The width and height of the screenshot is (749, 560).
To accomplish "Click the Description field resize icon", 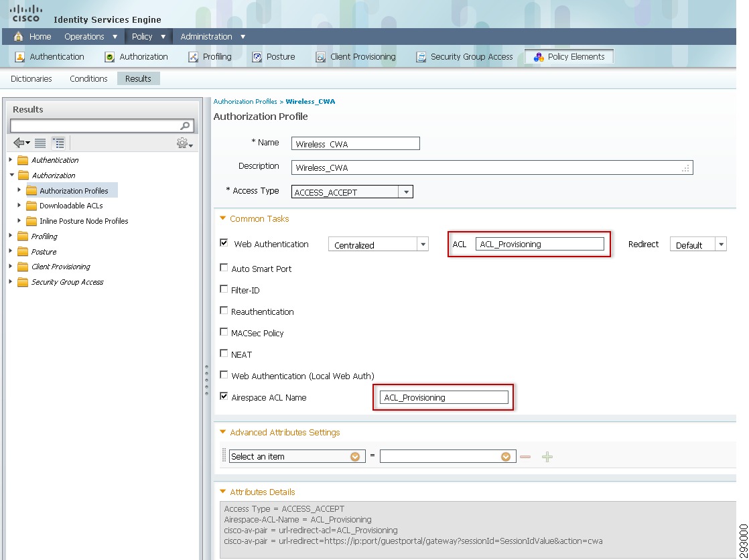I will coord(685,168).
